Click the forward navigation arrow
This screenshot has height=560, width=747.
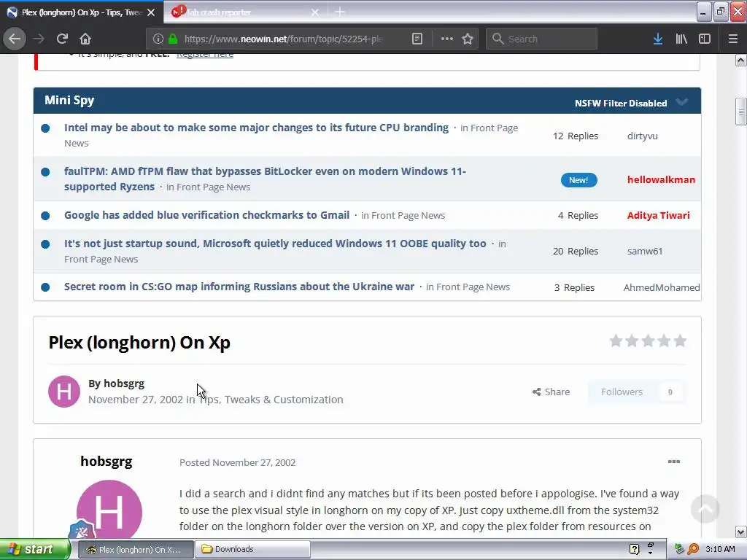39,39
